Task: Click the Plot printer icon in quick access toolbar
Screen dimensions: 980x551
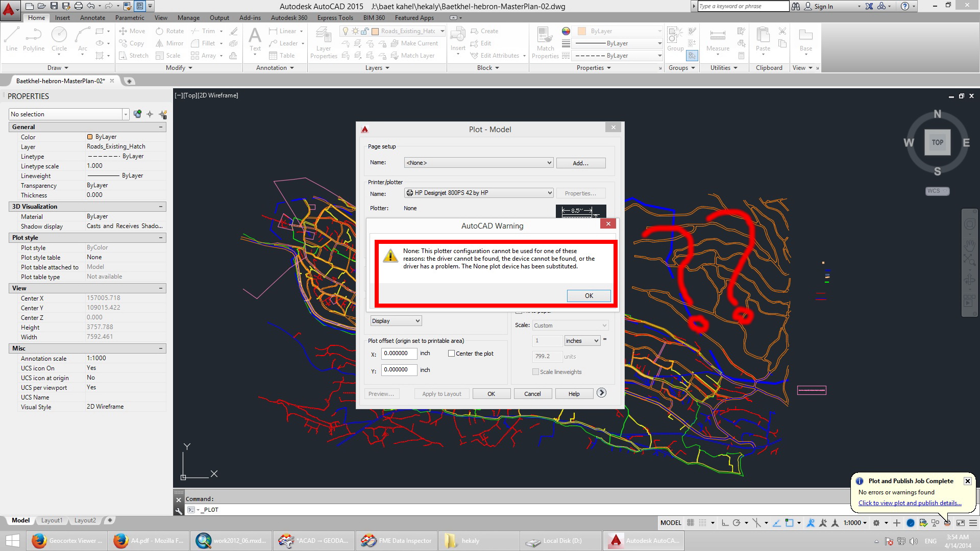Action: click(x=78, y=6)
